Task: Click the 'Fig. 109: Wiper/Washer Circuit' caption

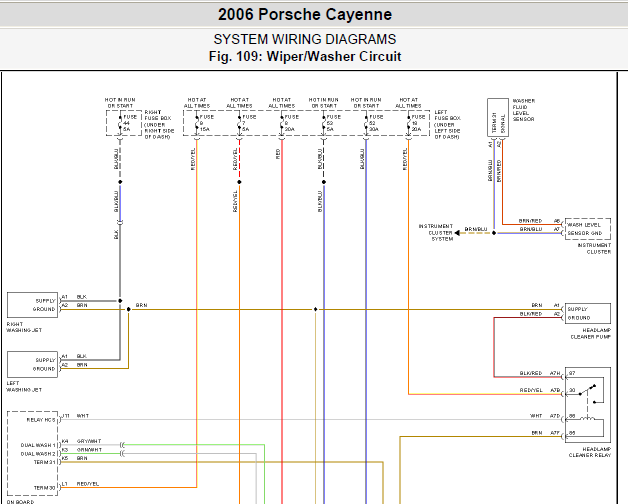Action: (305, 56)
